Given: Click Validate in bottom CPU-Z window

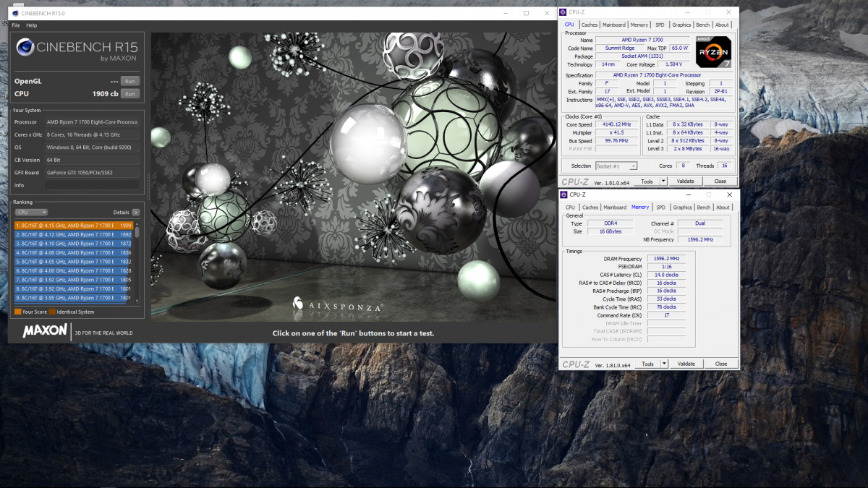Looking at the screenshot, I should click(x=686, y=364).
